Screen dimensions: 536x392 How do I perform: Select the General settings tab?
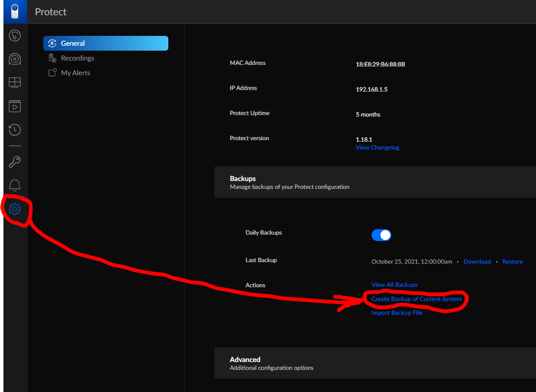pyautogui.click(x=105, y=43)
